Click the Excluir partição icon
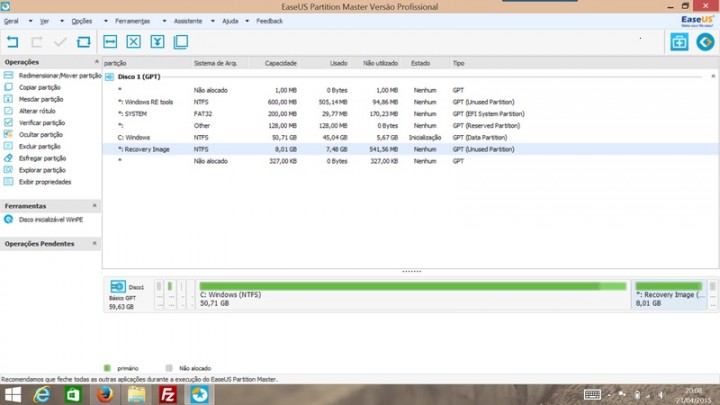 tap(8, 146)
